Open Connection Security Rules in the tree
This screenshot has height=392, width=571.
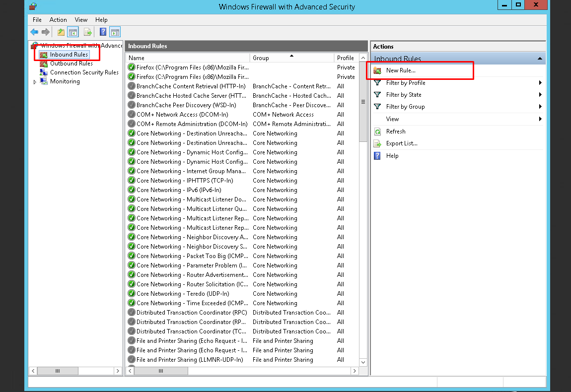coord(84,72)
